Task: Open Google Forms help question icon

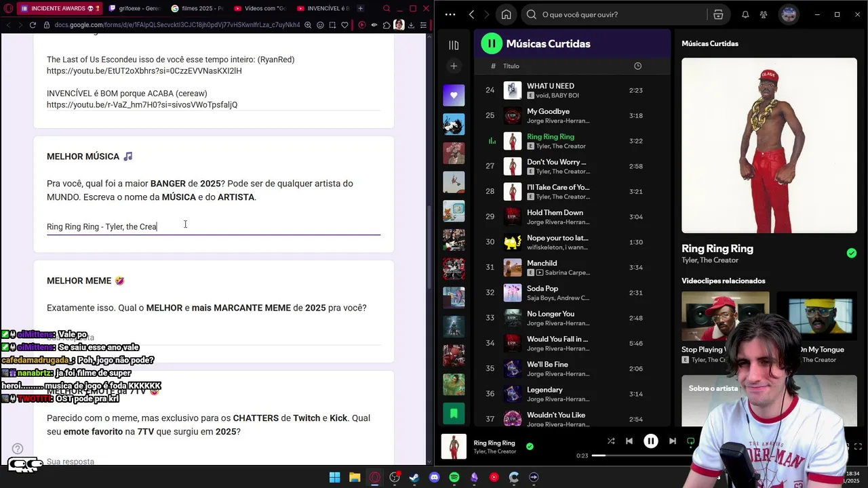Action: coord(18,449)
